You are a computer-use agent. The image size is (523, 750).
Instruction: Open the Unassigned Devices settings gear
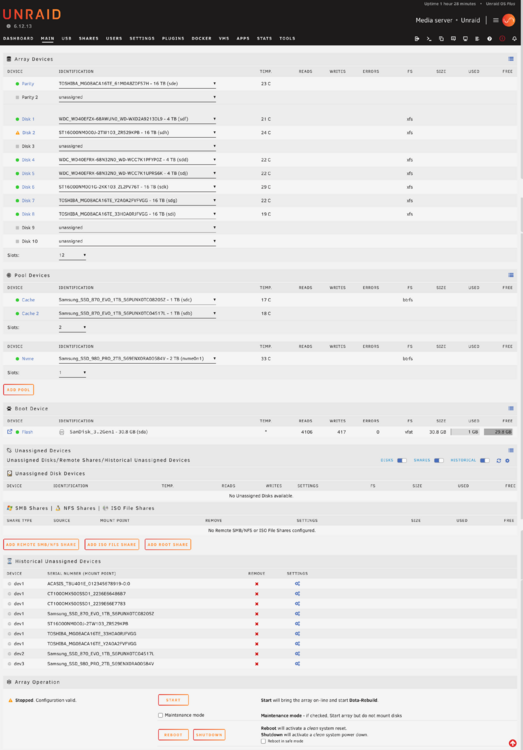click(508, 461)
